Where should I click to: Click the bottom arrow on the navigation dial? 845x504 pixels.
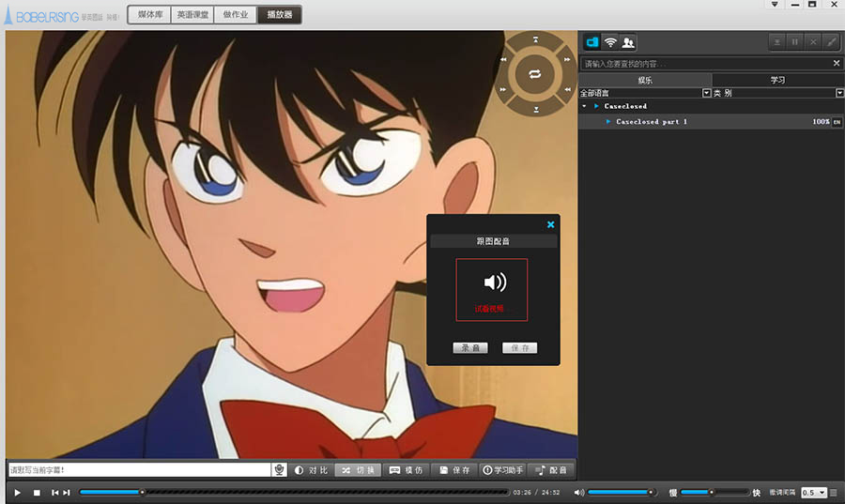click(x=536, y=109)
